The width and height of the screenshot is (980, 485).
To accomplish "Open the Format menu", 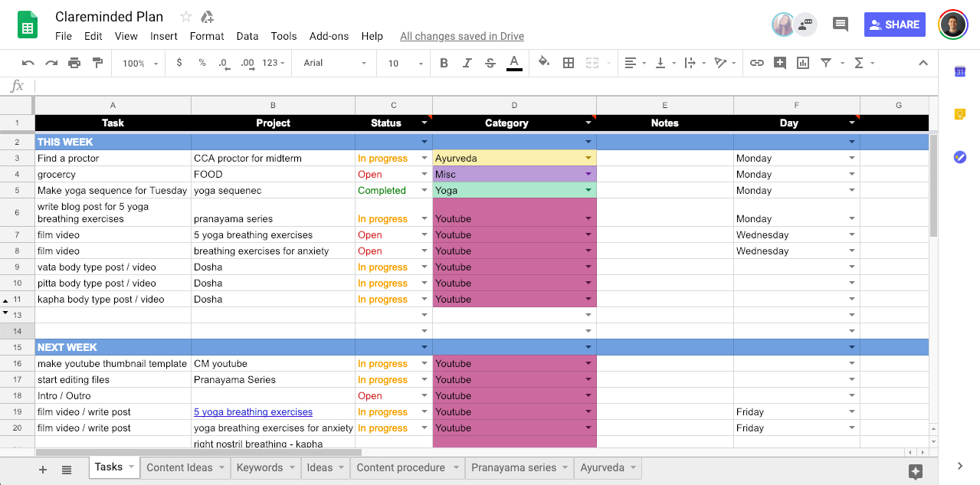I will [207, 36].
